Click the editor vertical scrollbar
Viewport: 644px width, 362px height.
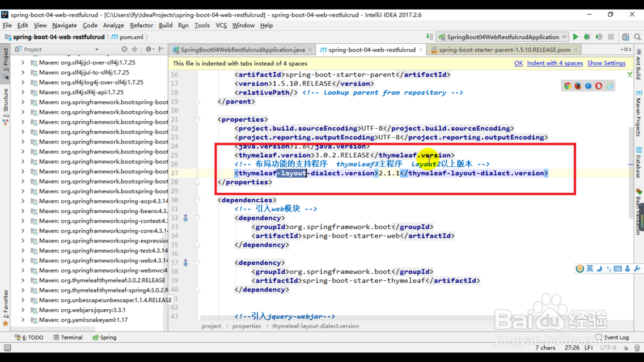631,173
